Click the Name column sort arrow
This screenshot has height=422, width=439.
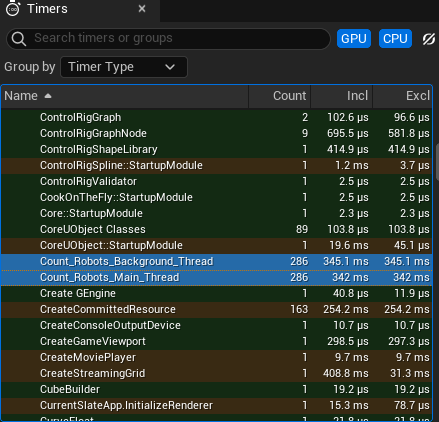click(48, 96)
